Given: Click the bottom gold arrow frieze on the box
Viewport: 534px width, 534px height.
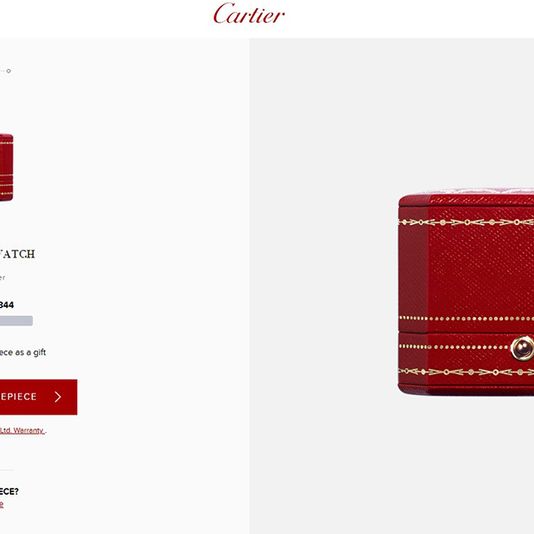Looking at the screenshot, I should [466, 372].
